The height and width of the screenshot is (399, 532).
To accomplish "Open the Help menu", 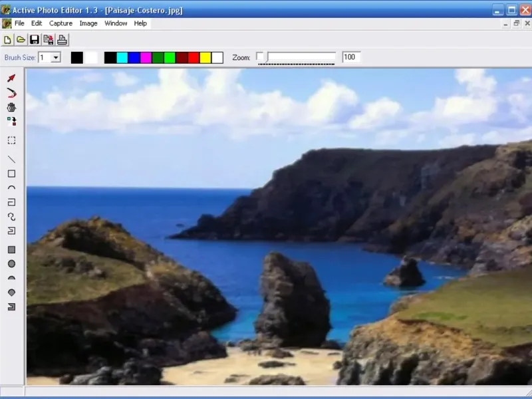I will pos(140,23).
